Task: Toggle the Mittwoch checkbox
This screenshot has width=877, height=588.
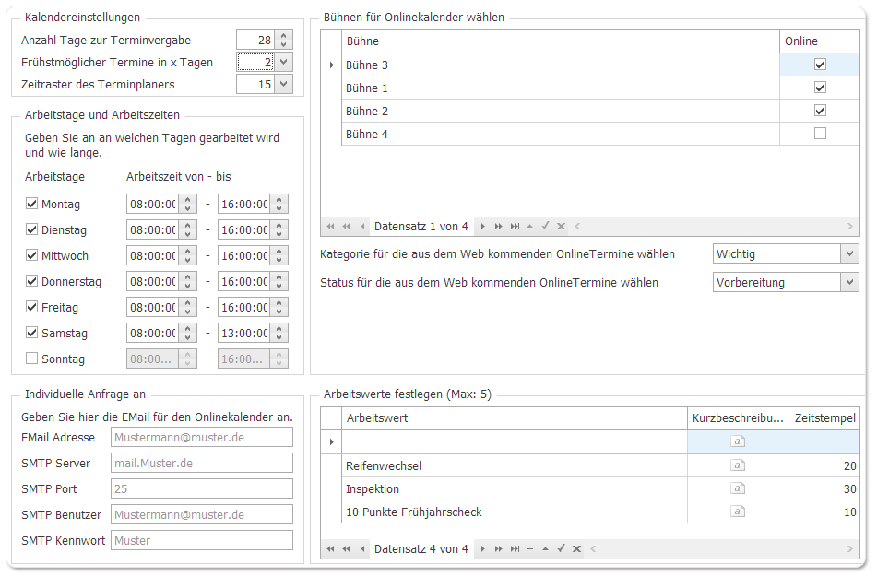Action: pos(32,255)
